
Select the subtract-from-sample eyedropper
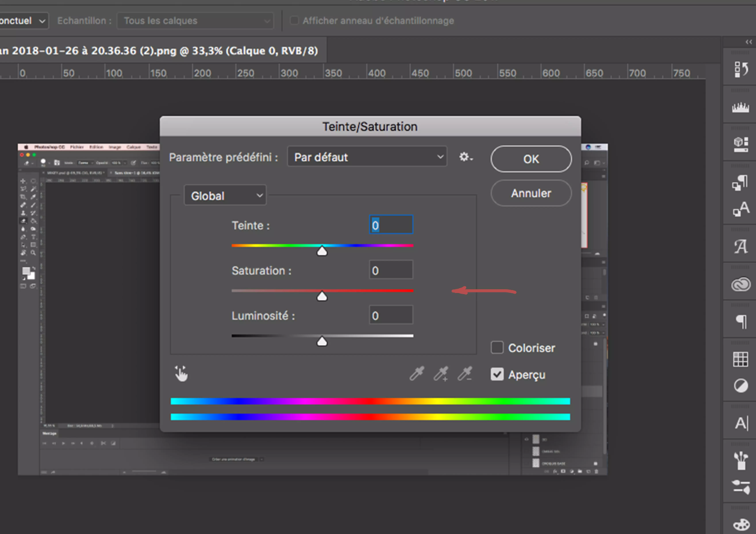point(465,374)
